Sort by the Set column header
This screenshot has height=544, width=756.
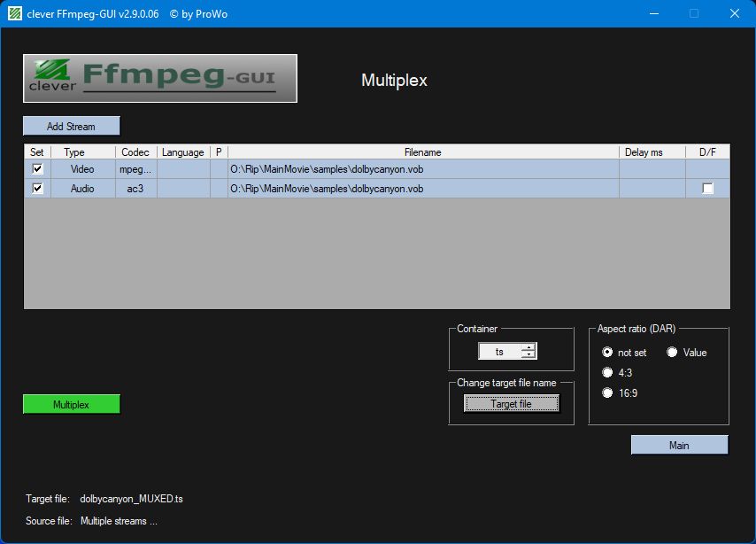pyautogui.click(x=37, y=152)
